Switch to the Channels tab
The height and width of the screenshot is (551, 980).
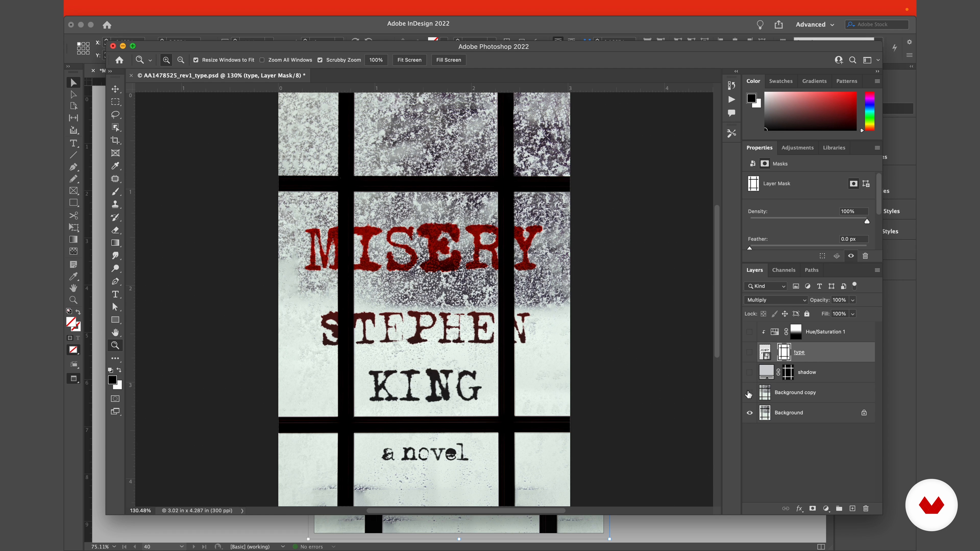pyautogui.click(x=784, y=270)
